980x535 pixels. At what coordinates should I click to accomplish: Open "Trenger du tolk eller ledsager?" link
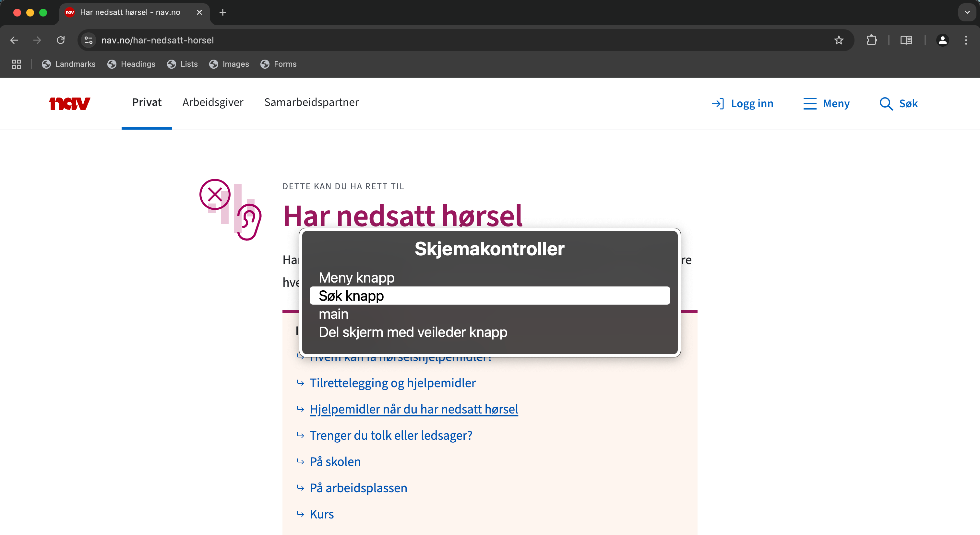coord(391,436)
